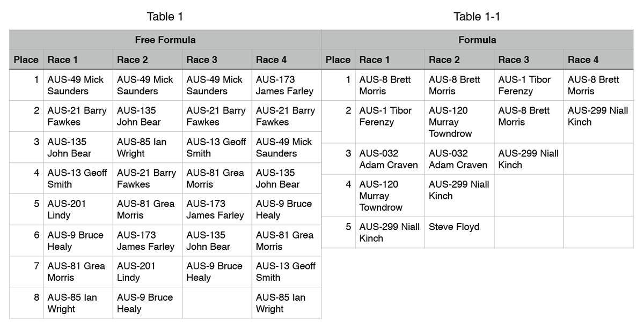
Task: Select AUS-173 James Farley first place cell
Action: pyautogui.click(x=285, y=85)
